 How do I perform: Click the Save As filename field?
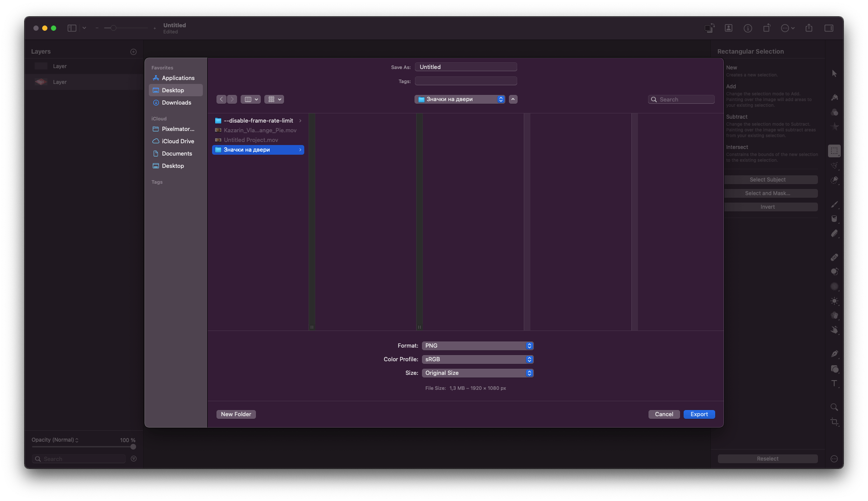point(465,66)
